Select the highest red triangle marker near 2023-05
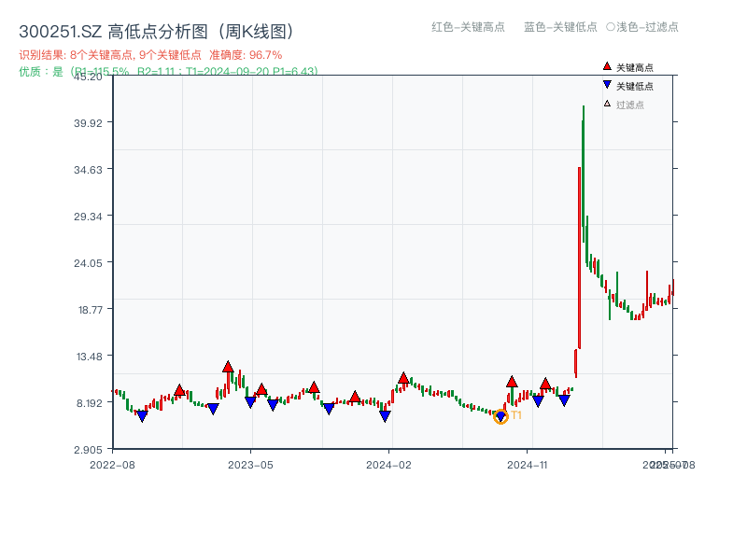Viewport: 747px width, 560px height. click(x=228, y=368)
